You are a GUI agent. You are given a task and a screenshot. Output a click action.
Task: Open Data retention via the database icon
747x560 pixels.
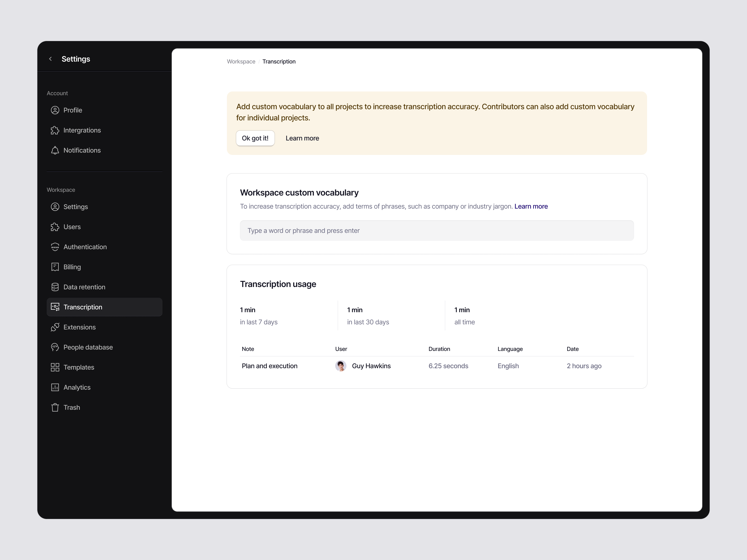55,287
